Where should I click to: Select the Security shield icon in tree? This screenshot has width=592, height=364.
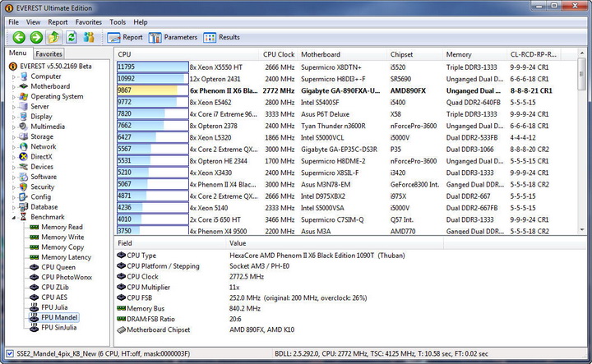point(24,187)
